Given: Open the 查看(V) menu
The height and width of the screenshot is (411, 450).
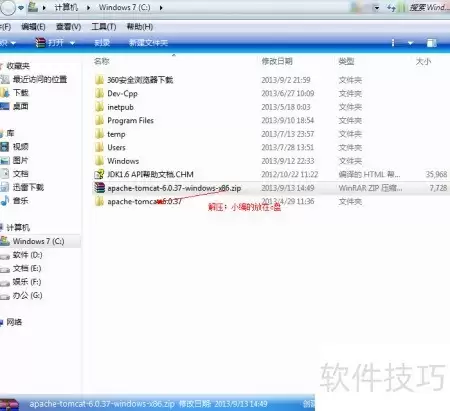Looking at the screenshot, I should tap(69, 27).
